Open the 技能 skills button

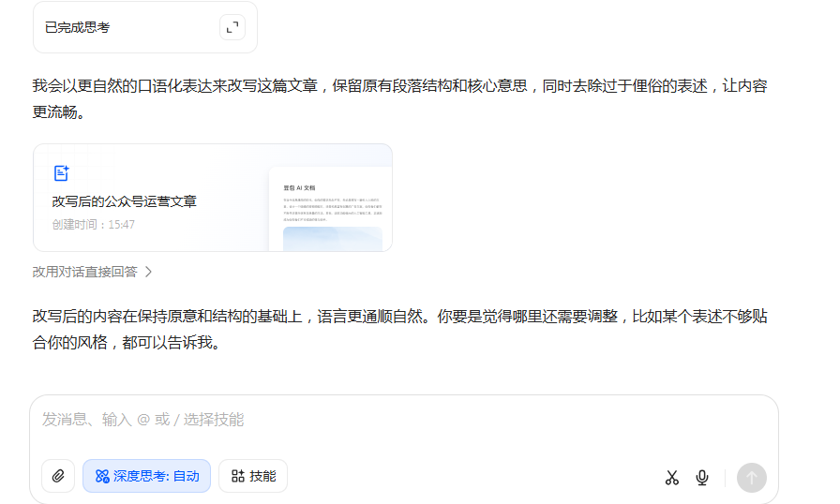click(x=253, y=476)
